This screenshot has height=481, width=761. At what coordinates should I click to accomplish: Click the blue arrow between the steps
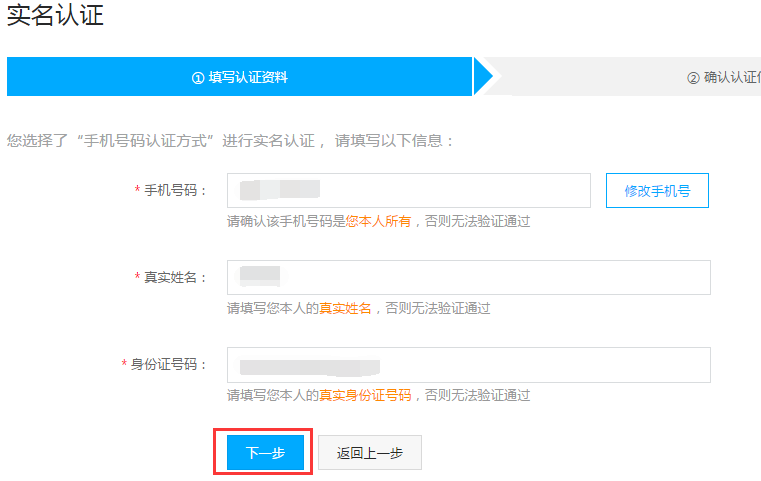click(484, 77)
